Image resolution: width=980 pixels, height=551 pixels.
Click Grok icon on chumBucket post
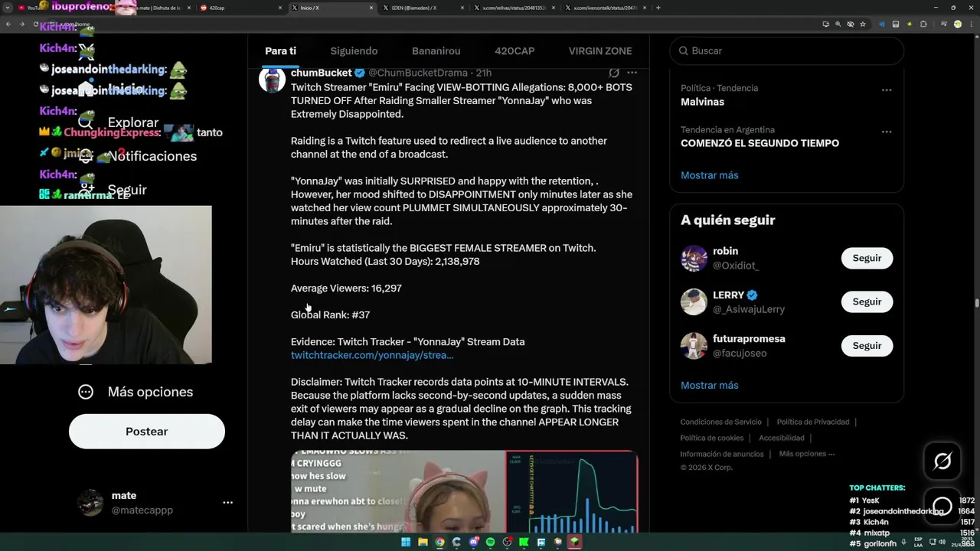[x=614, y=73]
